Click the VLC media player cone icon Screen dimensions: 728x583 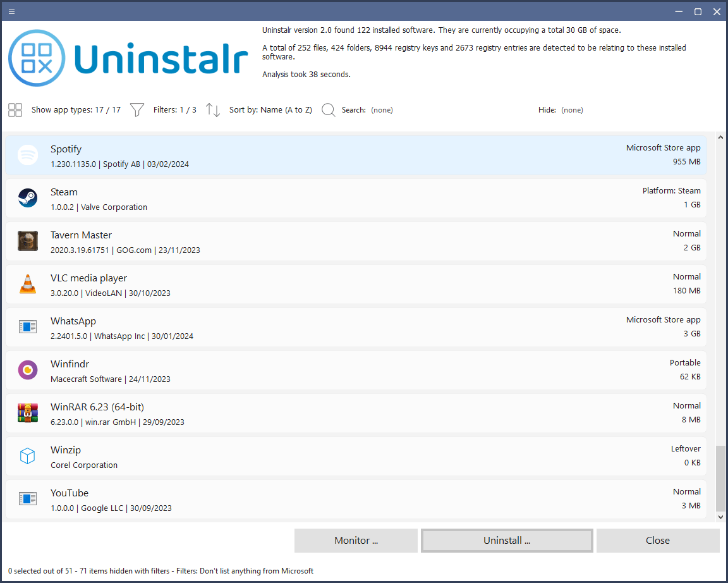(28, 285)
